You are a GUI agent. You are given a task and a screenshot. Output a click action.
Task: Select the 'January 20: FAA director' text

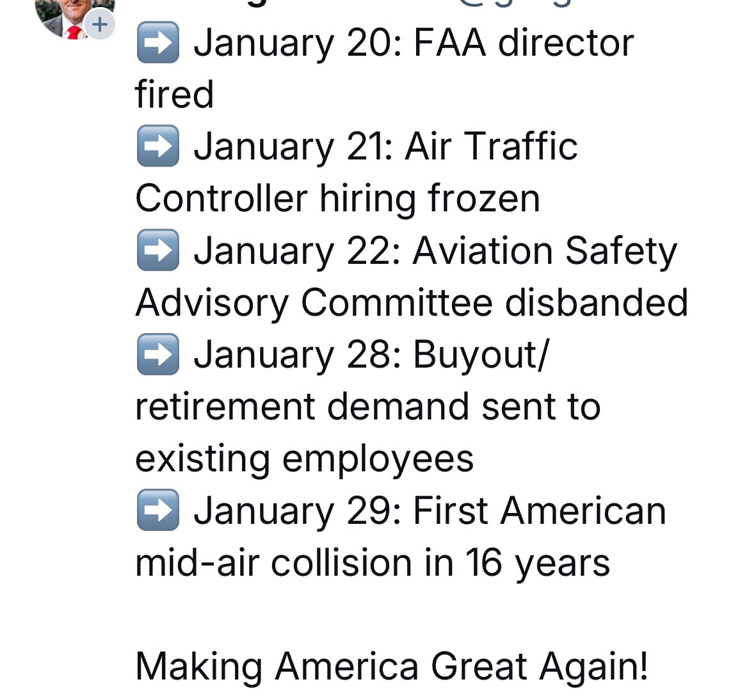point(414,44)
